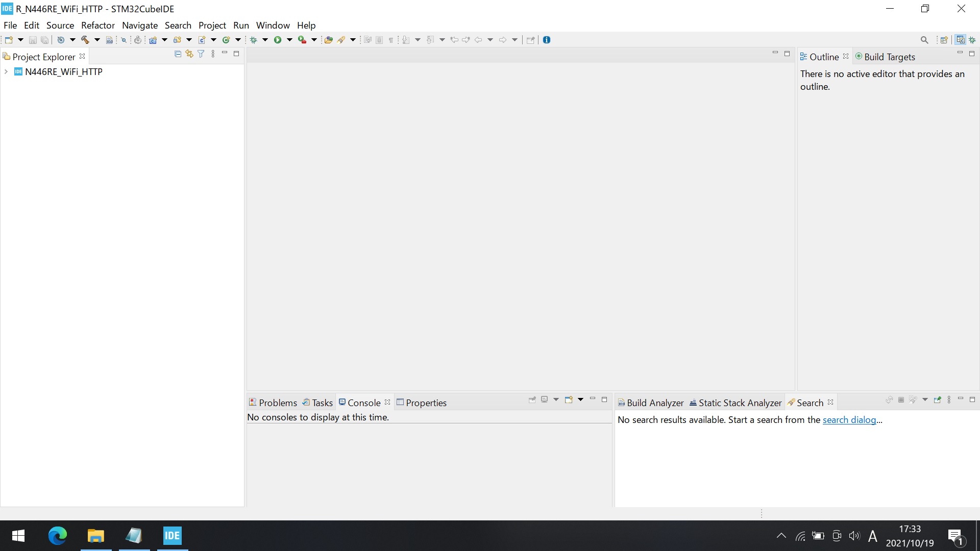The height and width of the screenshot is (551, 980).
Task: Start Debug with the bug icon
Action: (253, 40)
